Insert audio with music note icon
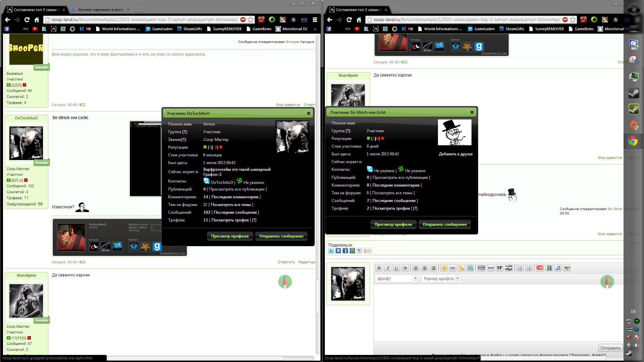The image size is (644, 362). tap(558, 268)
